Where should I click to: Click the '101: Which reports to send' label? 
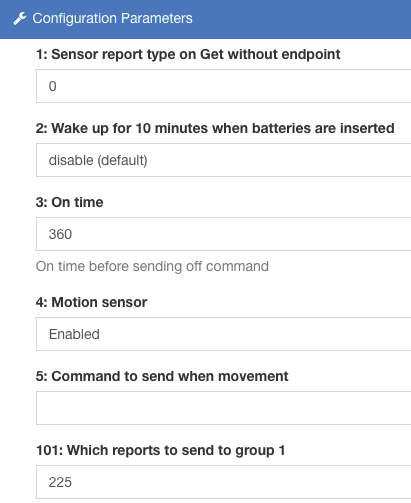point(160,450)
